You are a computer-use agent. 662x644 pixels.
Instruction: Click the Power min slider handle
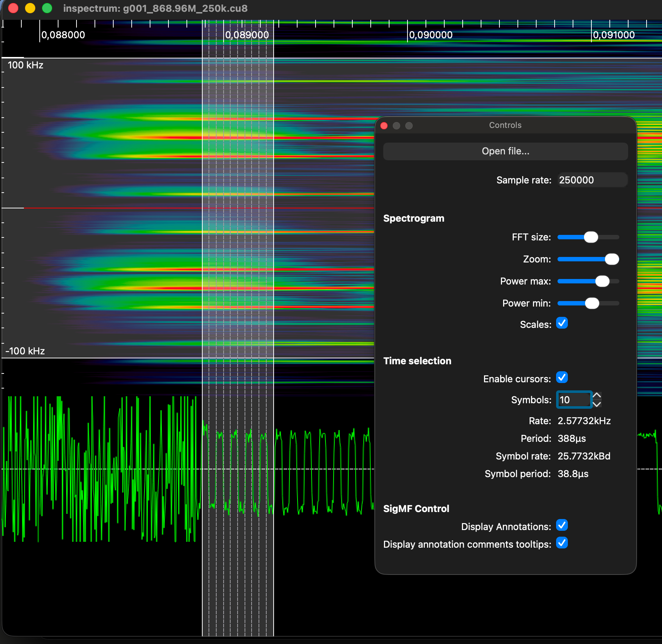(592, 304)
